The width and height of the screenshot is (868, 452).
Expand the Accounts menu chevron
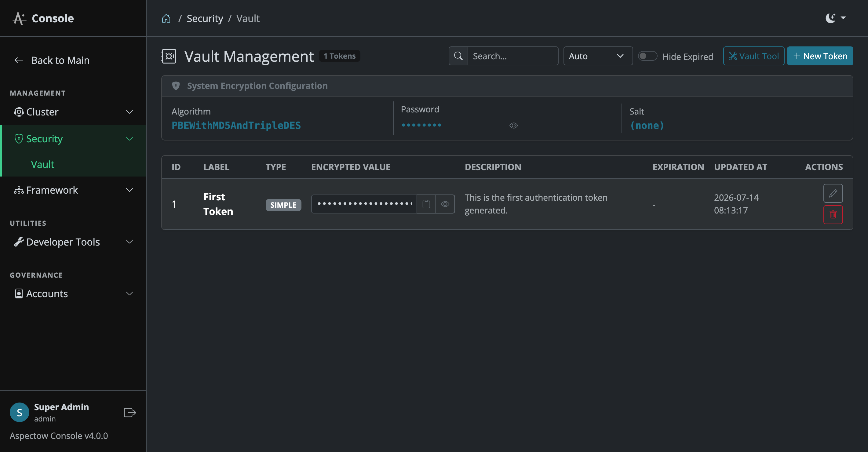coord(129,293)
